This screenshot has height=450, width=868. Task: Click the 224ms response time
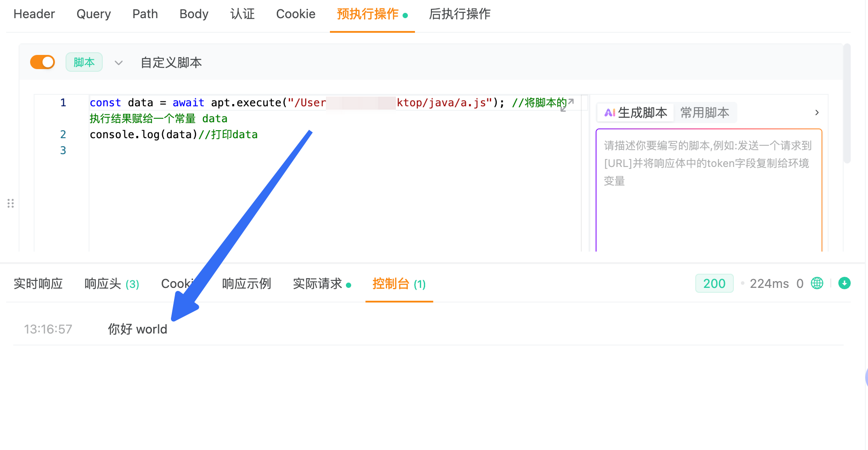click(x=769, y=283)
